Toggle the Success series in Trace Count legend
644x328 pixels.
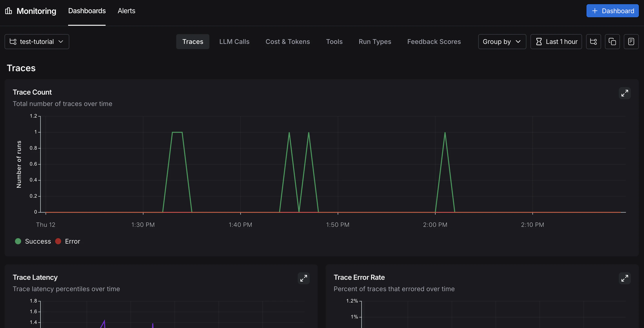pyautogui.click(x=33, y=241)
